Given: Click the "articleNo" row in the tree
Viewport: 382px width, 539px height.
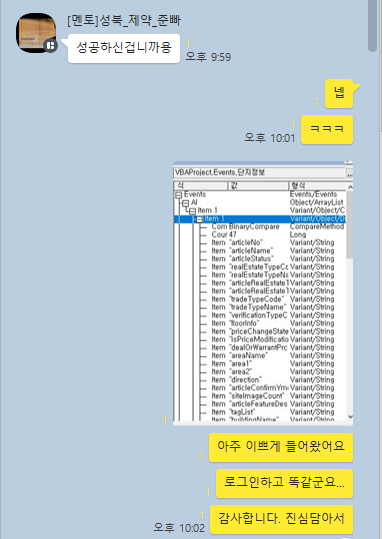Looking at the screenshot, I should 273,243.
